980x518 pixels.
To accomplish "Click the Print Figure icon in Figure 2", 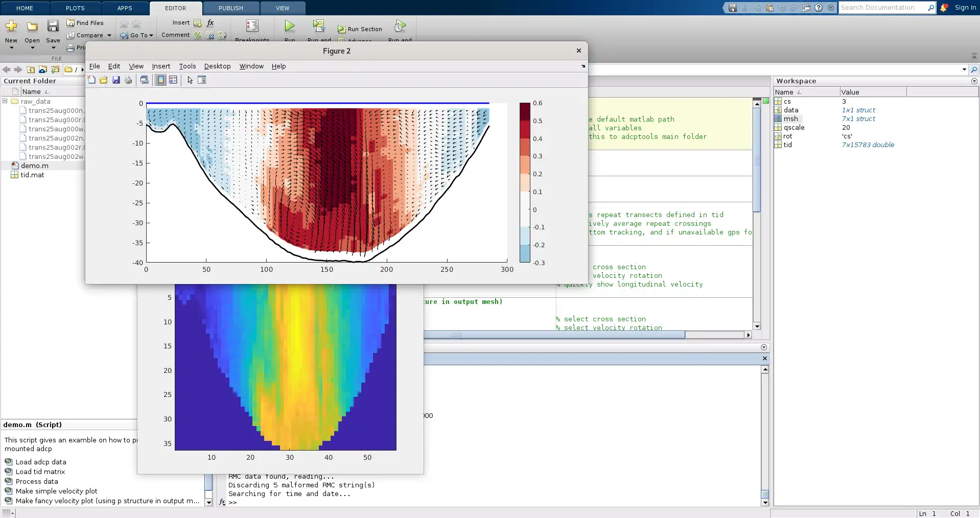I will click(128, 80).
